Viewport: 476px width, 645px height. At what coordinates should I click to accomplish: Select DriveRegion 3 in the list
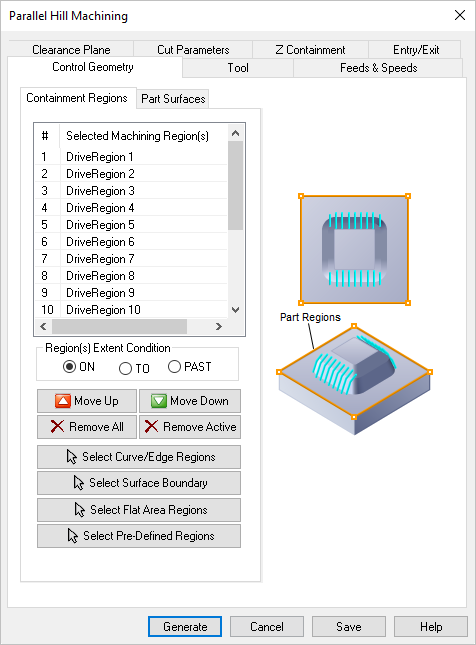click(x=131, y=190)
